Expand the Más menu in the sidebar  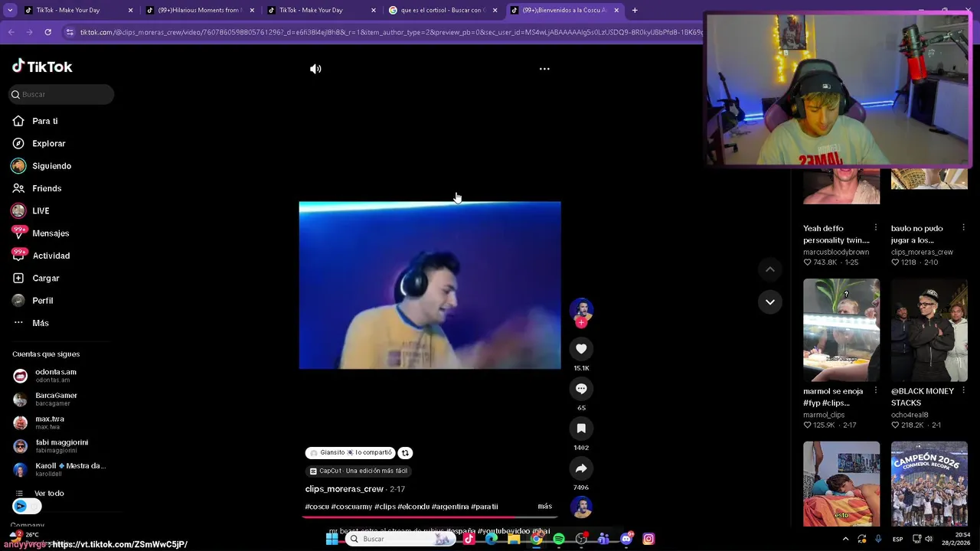(40, 323)
